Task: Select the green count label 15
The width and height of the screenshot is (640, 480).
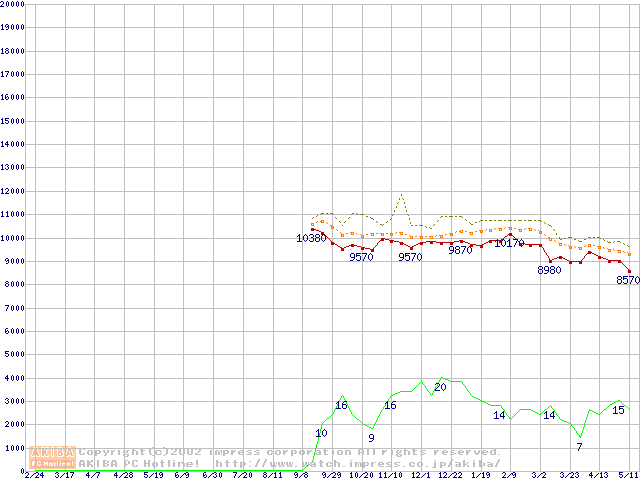Action: (618, 410)
